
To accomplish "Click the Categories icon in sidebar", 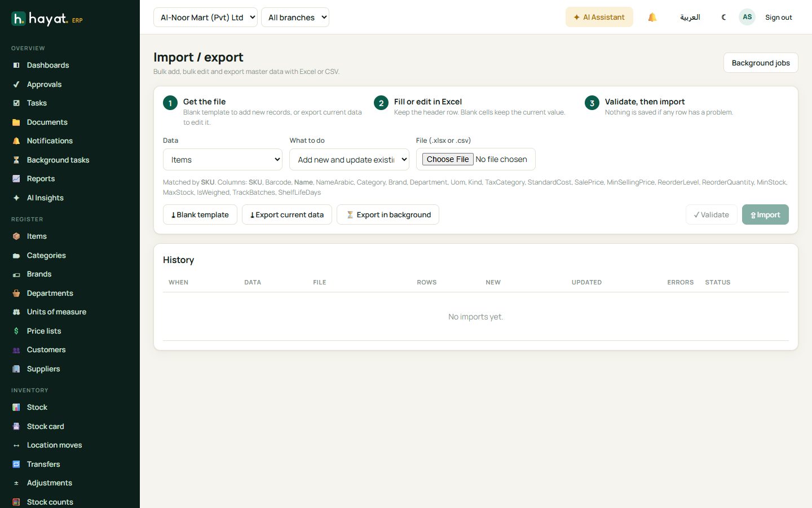I will coord(16,256).
